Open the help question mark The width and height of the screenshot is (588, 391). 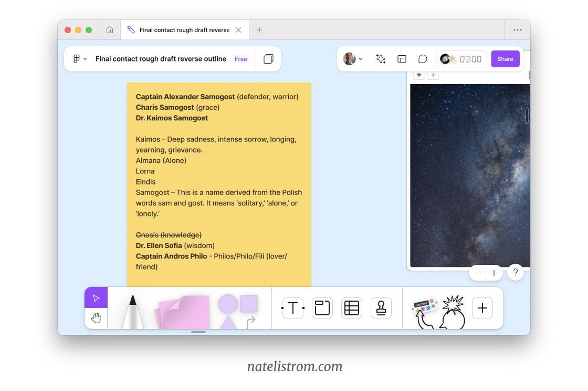pos(516,273)
